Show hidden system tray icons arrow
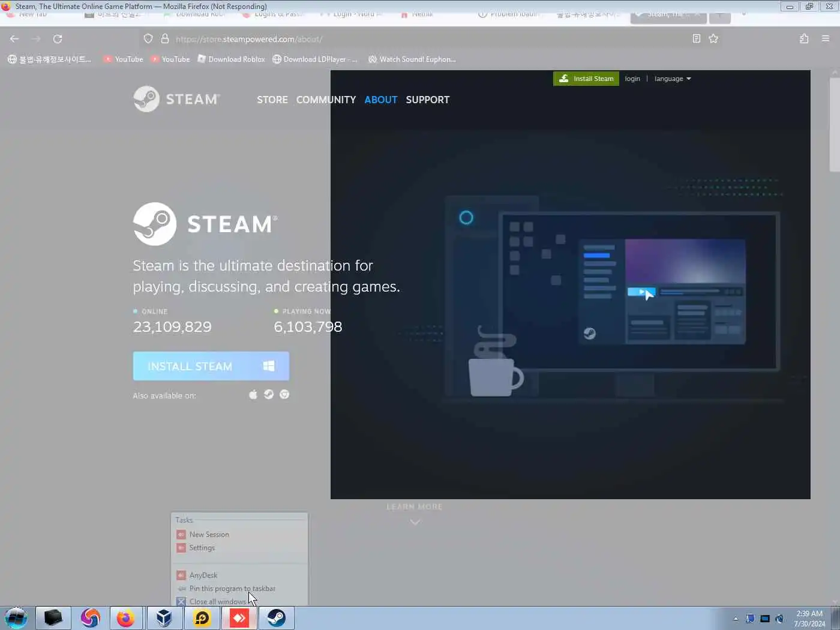840x630 pixels. tap(736, 619)
